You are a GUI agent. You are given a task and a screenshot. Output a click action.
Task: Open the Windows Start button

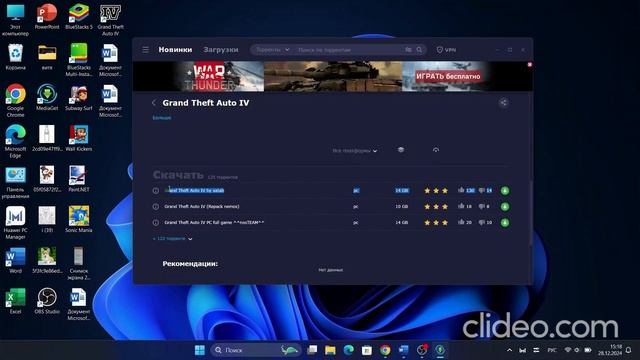pos(200,350)
